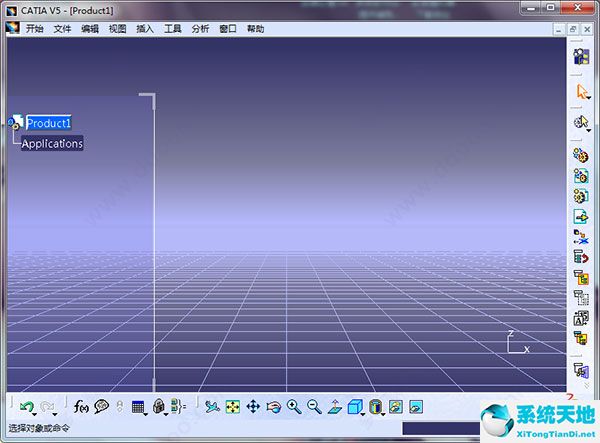Expand the gear-cursor icon dropdown arrow

tap(589, 131)
